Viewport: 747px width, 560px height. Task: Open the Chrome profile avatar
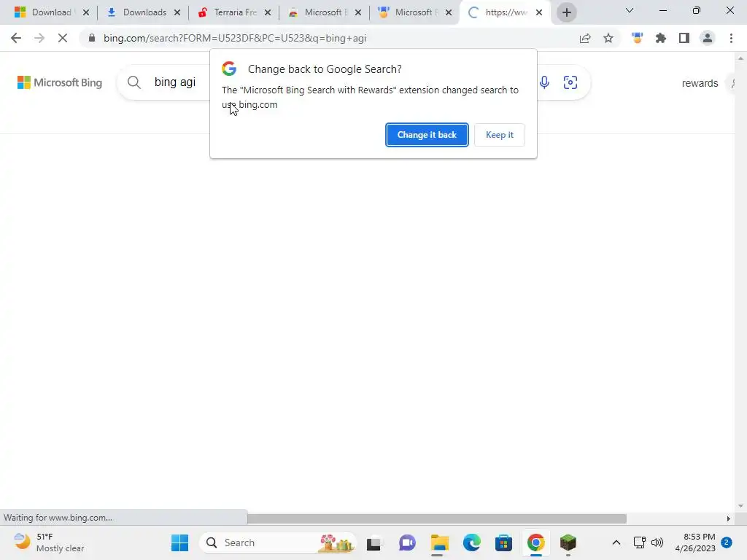708,38
